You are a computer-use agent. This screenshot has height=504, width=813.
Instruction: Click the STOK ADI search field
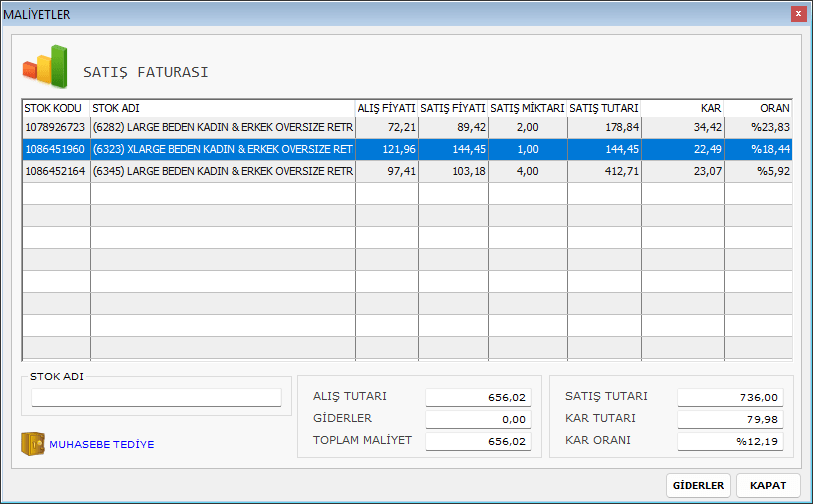pyautogui.click(x=156, y=398)
